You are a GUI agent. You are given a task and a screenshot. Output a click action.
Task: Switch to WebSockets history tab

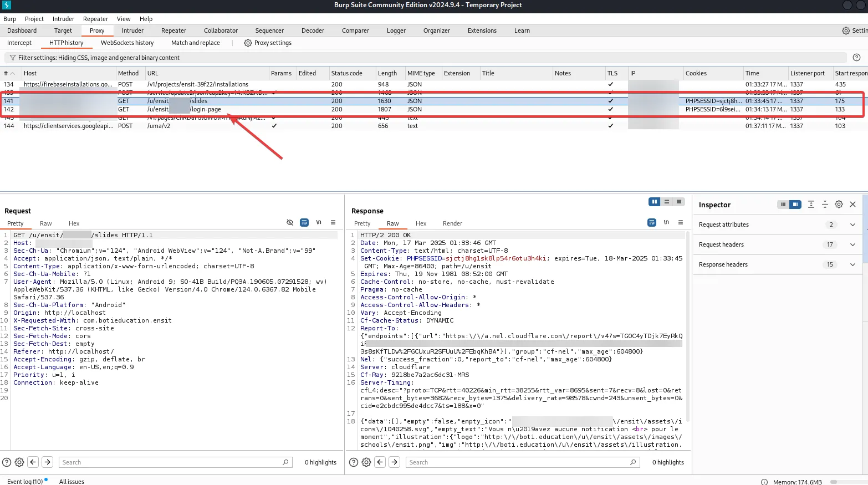[127, 43]
